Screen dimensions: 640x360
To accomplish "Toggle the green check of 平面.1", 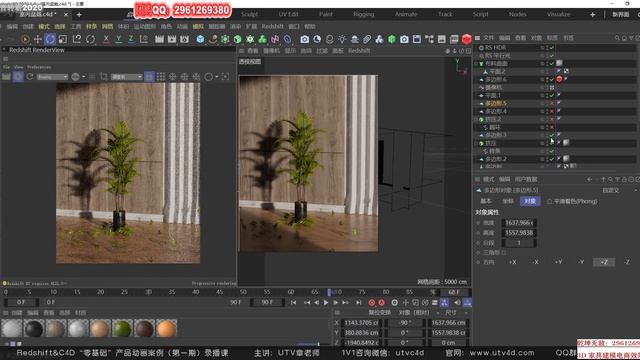I will [552, 96].
